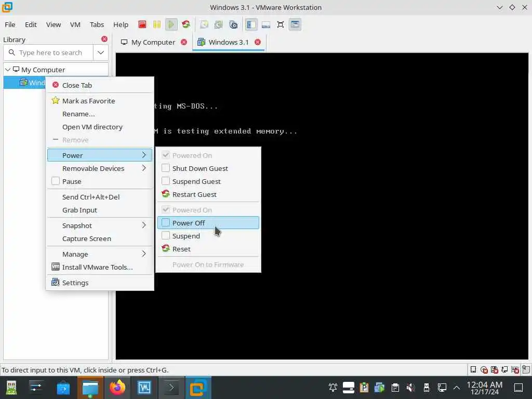Click the CD/DVD status bar icon
This screenshot has width=532, height=399.
(484, 369)
